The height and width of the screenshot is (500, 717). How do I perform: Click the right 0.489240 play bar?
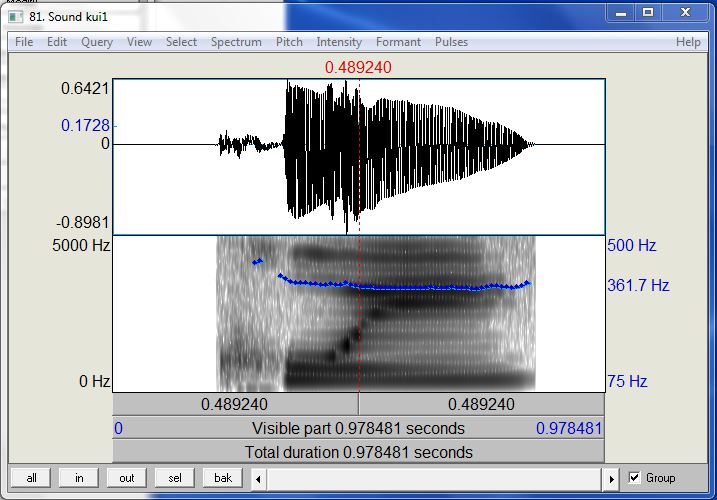click(482, 404)
